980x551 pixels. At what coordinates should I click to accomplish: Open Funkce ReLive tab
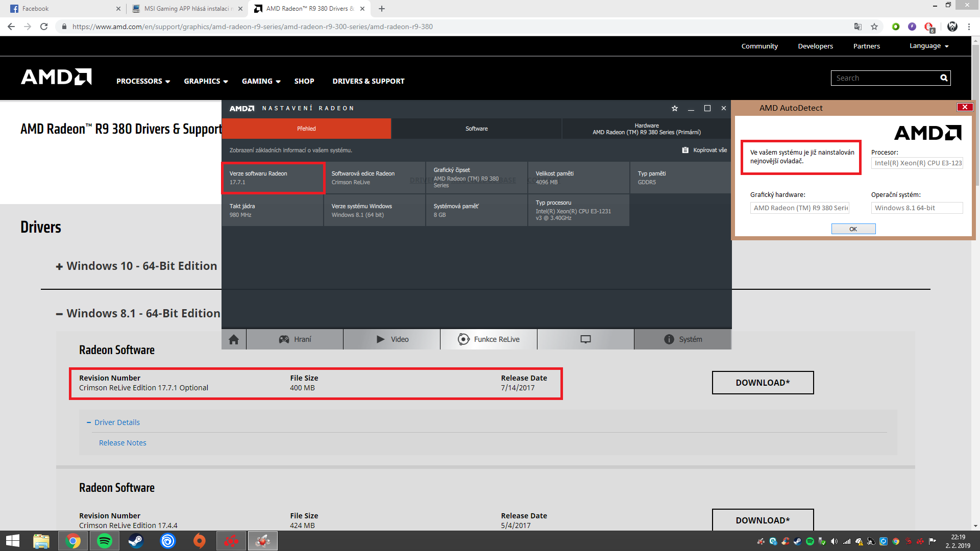[488, 339]
